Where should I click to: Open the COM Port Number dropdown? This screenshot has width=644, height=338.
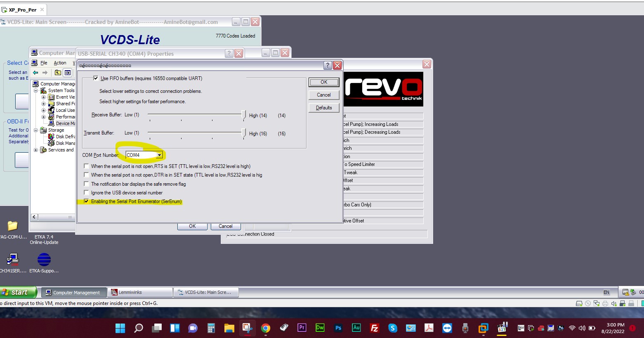tap(159, 155)
